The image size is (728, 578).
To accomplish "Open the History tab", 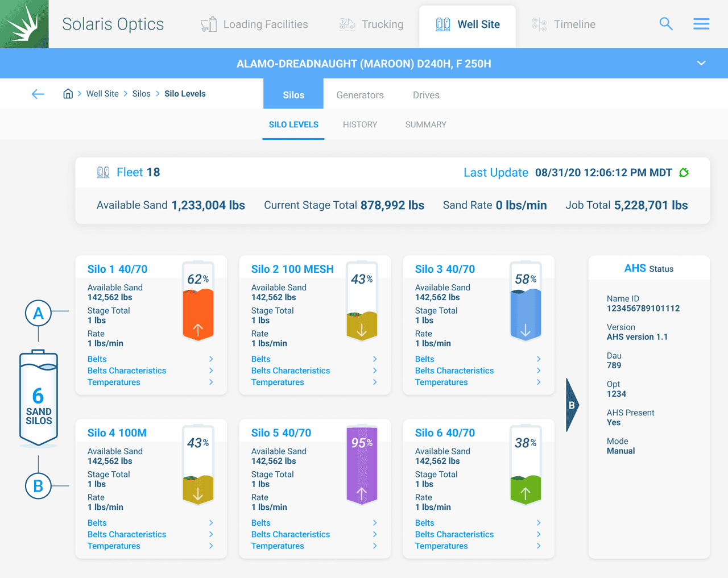I will 359,124.
